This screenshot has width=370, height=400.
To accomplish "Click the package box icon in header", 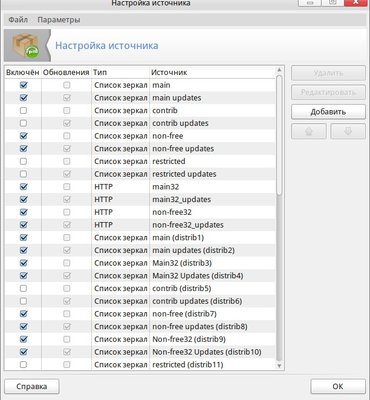I will [26, 46].
